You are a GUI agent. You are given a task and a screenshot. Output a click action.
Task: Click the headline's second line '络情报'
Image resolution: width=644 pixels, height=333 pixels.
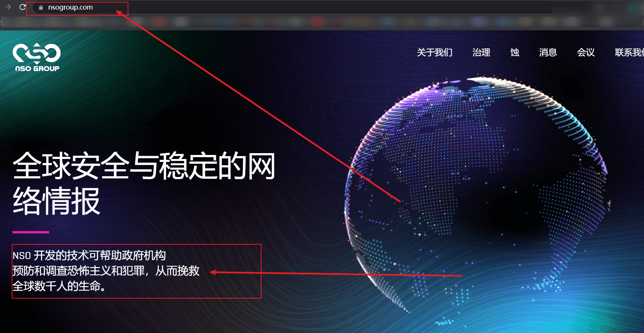coord(56,201)
